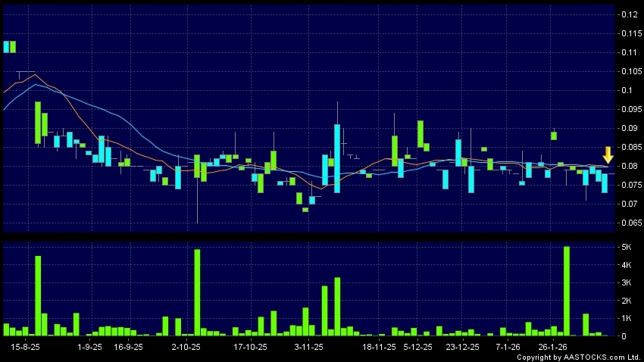Click the yellow down arrow marker
The height and width of the screenshot is (362, 644).
click(608, 155)
